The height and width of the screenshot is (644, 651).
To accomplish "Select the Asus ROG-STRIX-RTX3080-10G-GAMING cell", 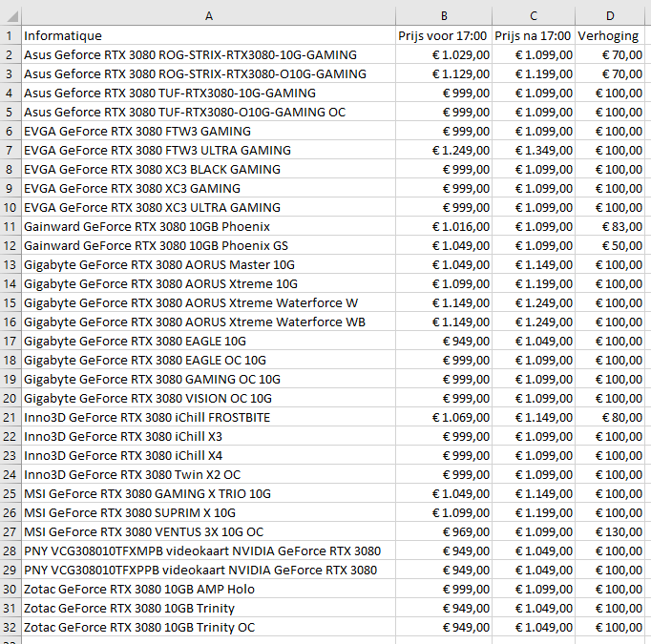I will [209, 54].
